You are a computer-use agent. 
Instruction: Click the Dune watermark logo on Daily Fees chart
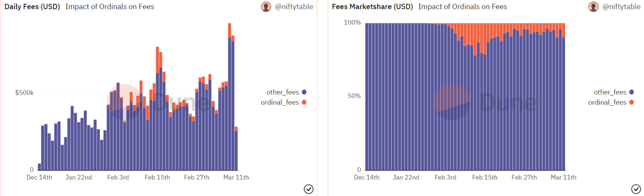tap(124, 102)
